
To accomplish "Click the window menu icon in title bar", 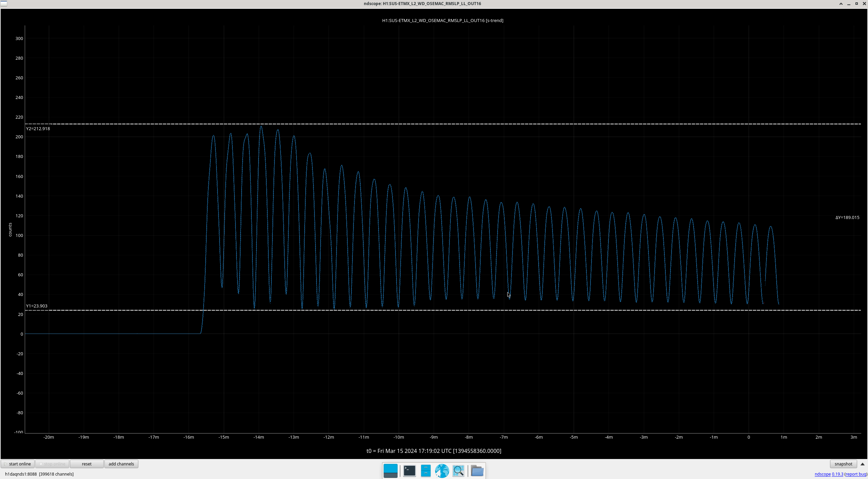I will (x=3, y=3).
